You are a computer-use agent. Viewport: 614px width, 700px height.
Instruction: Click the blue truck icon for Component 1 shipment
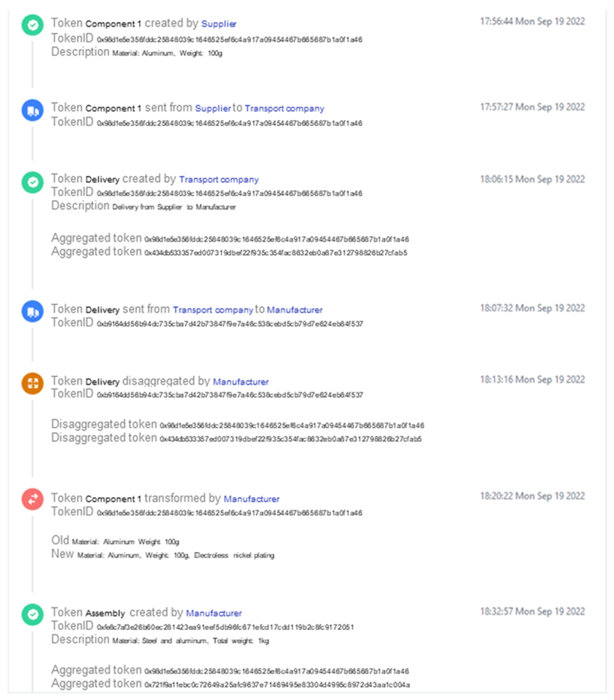(33, 110)
